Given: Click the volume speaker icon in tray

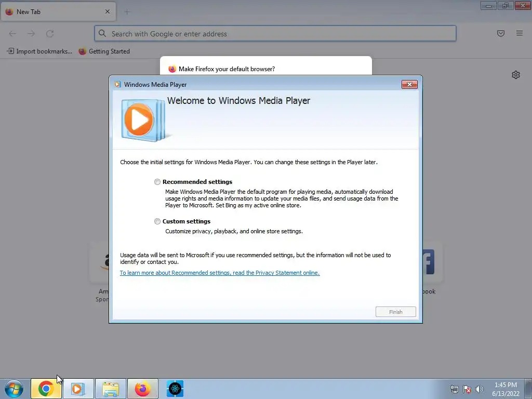Looking at the screenshot, I should click(479, 389).
